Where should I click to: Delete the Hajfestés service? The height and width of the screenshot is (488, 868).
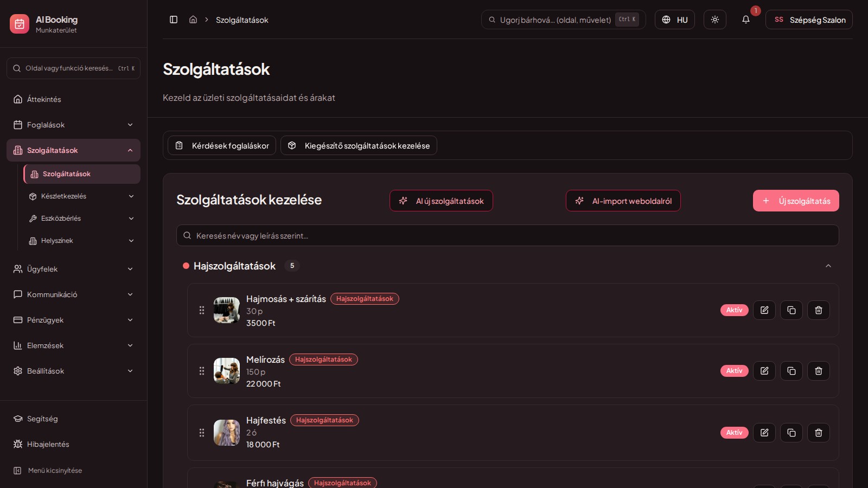[819, 433]
